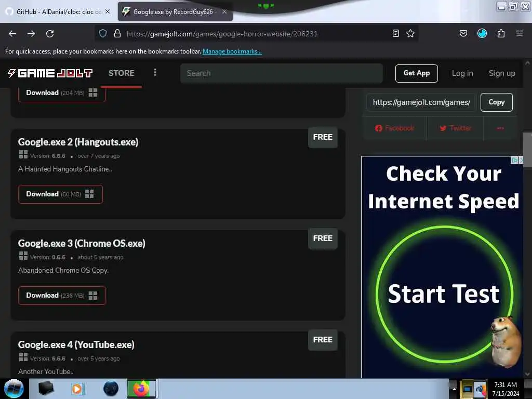Share game on Facebook
This screenshot has width=532, height=399.
[x=395, y=128]
